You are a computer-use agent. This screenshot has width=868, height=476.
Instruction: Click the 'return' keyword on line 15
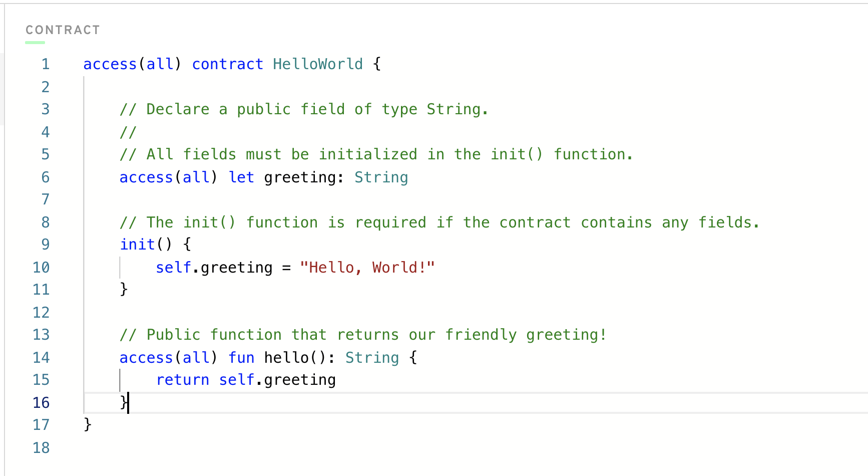[x=183, y=380]
